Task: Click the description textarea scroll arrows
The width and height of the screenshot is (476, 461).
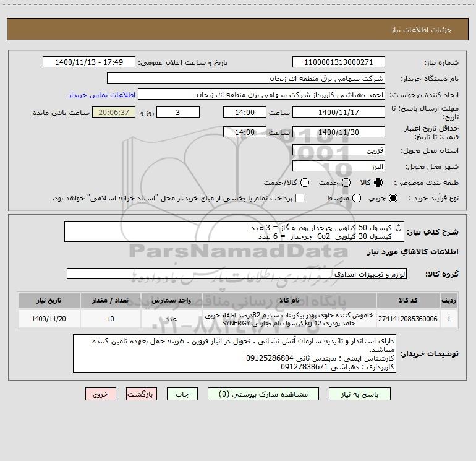Action: (399, 227)
